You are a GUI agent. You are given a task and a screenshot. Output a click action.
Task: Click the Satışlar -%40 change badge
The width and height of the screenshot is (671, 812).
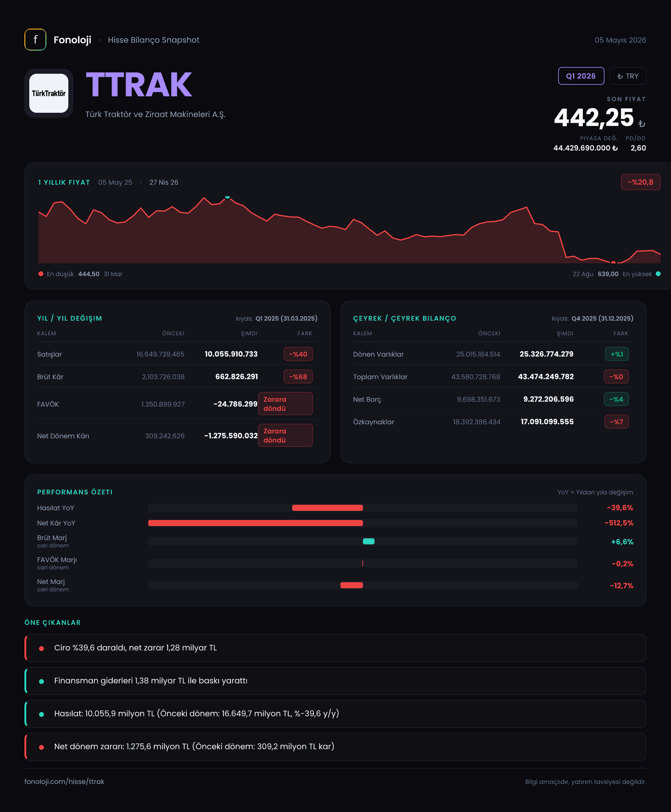coord(298,354)
